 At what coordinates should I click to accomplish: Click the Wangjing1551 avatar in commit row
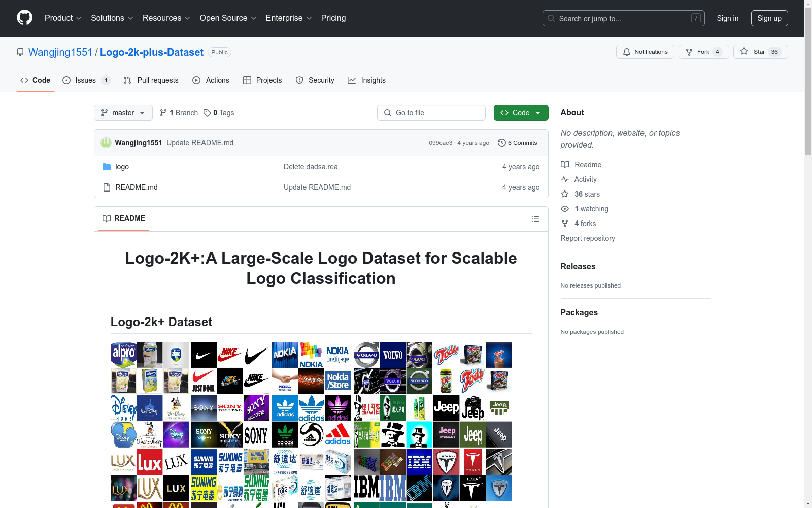(x=106, y=143)
